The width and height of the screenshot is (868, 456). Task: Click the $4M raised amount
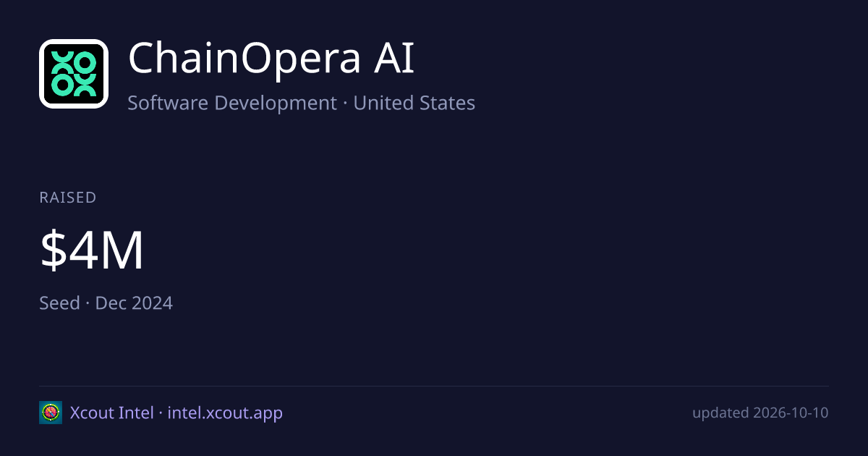click(92, 250)
